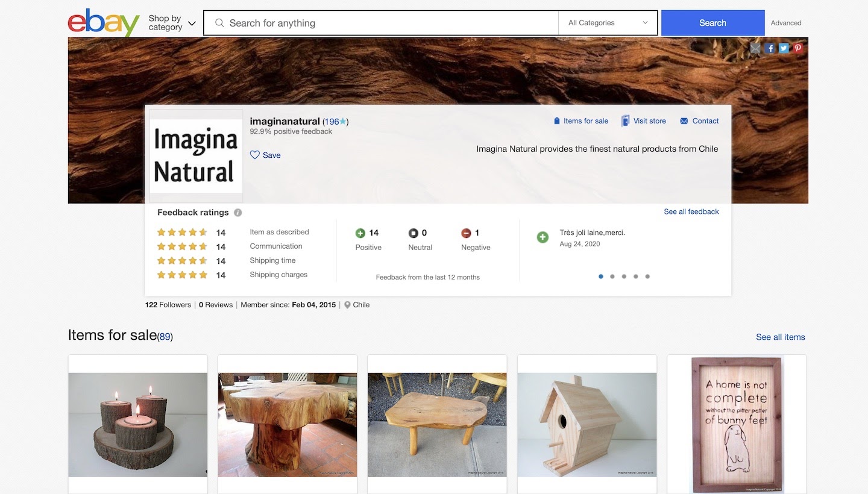Open the Shop by category dropdown

pyautogui.click(x=172, y=23)
